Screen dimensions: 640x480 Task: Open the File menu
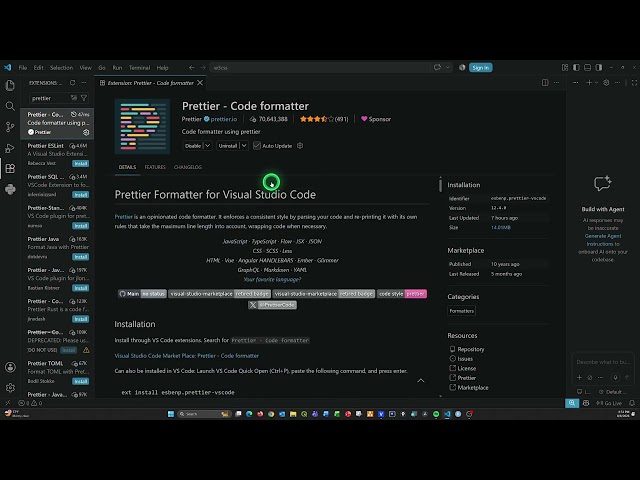[23, 68]
